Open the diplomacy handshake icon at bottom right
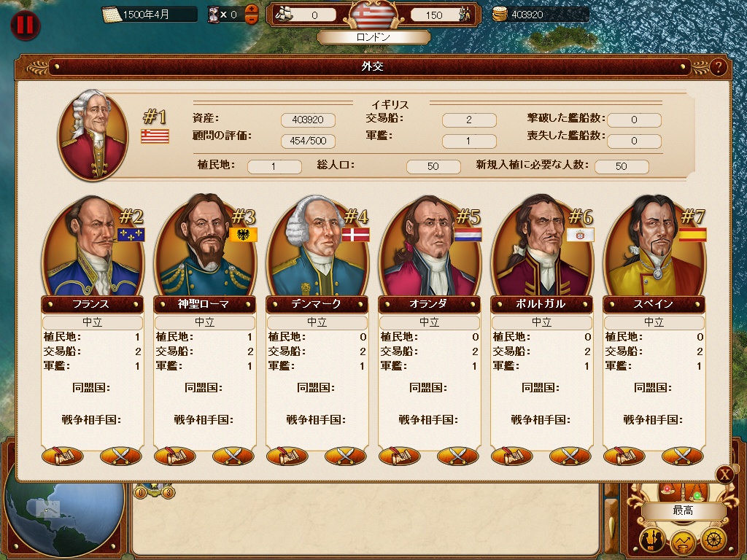Screen dimensions: 747x560 coord(652,540)
